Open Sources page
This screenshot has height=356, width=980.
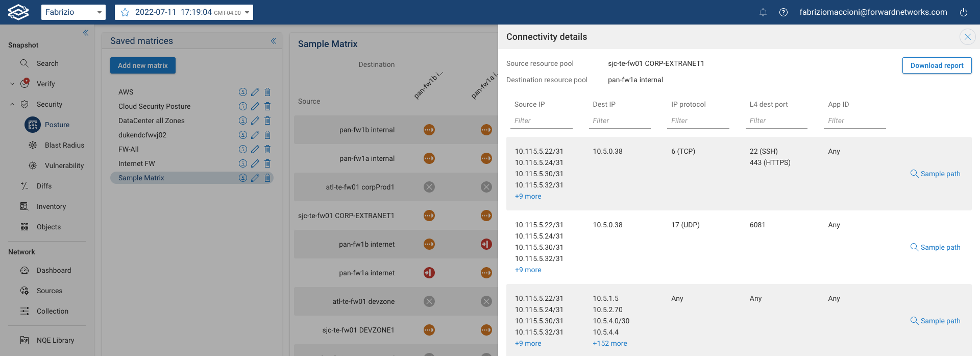coord(49,291)
